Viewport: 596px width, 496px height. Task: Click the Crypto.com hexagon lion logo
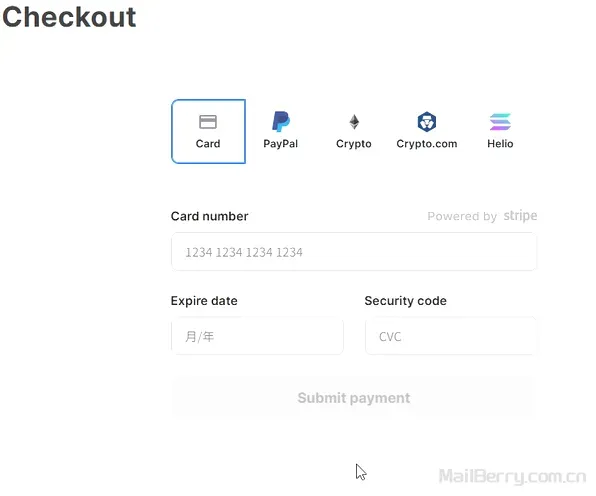pos(427,122)
